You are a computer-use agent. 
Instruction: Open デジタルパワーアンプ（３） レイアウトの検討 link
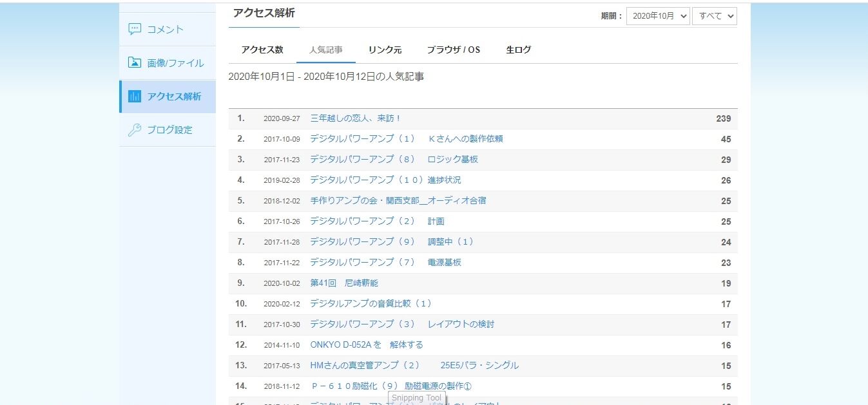point(402,324)
